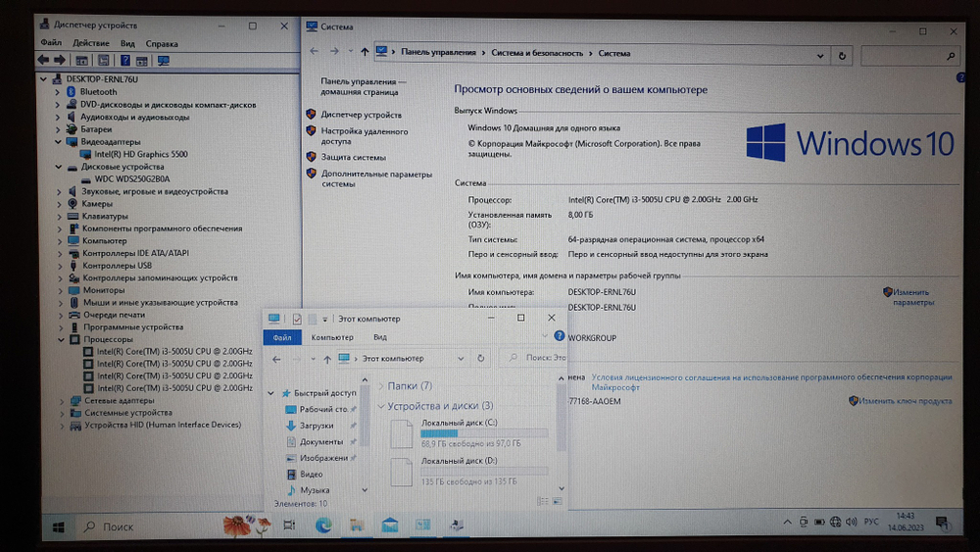Open the Действие menu in Device Manager
This screenshot has width=980, height=552.
(x=90, y=43)
